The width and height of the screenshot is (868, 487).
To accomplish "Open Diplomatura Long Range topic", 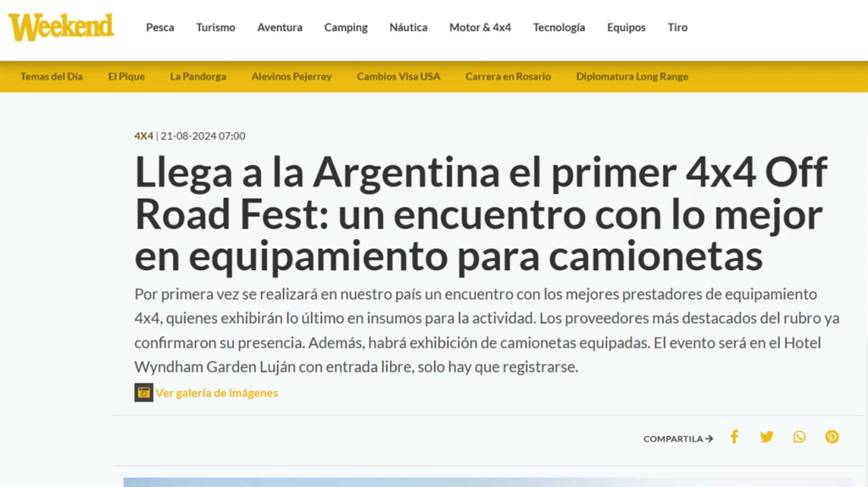I will 632,76.
